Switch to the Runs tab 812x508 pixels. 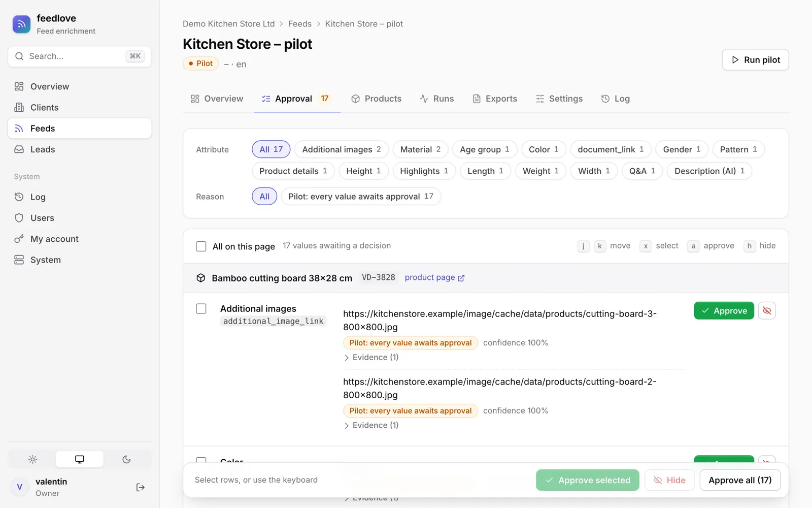click(x=437, y=99)
